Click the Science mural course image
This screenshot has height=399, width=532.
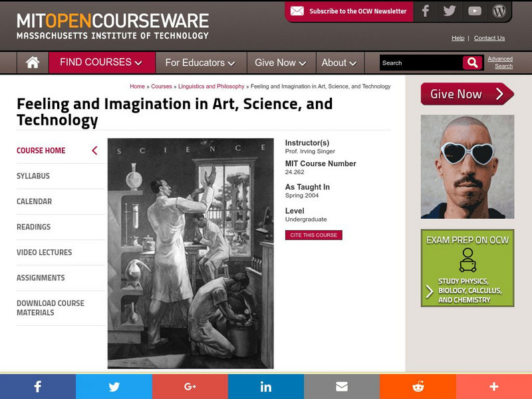tap(191, 253)
